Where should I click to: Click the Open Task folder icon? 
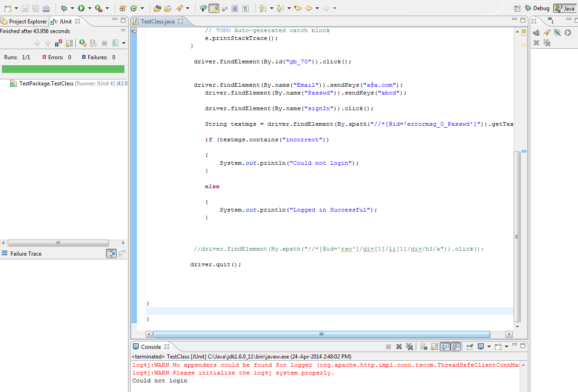pos(168,8)
